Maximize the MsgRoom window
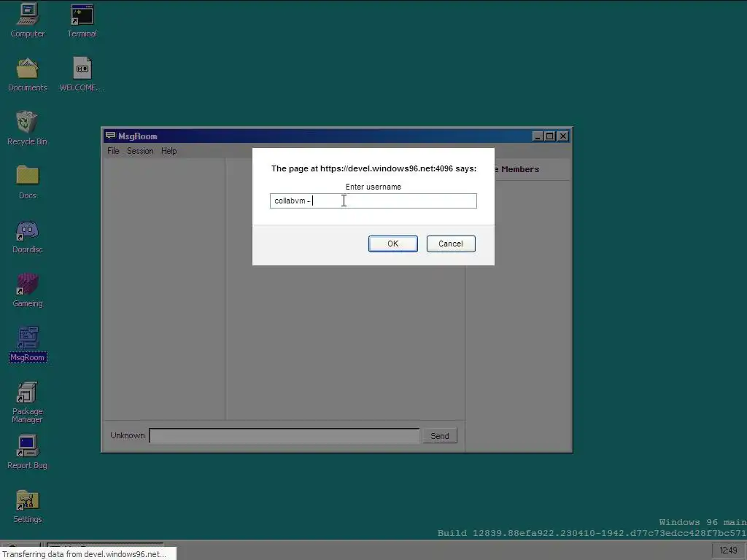 550,136
